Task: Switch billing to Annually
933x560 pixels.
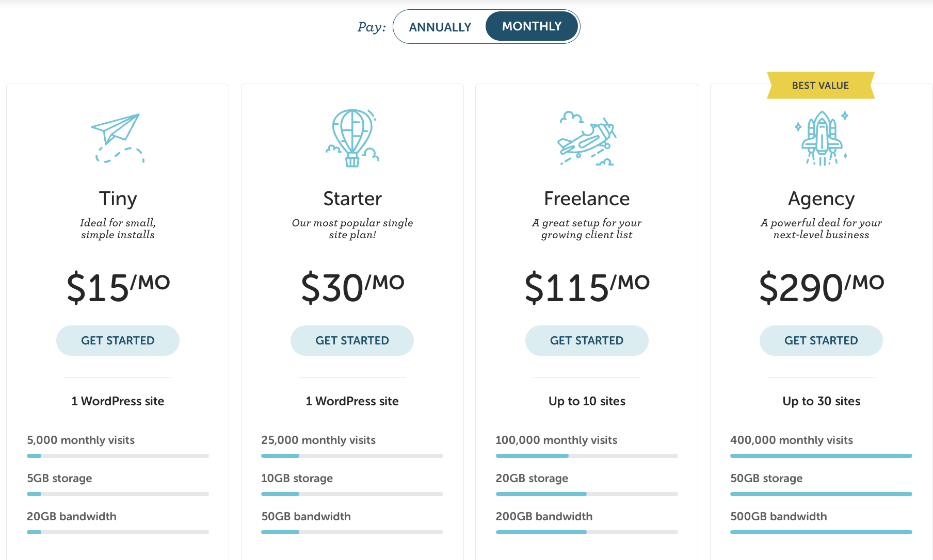Action: tap(440, 27)
